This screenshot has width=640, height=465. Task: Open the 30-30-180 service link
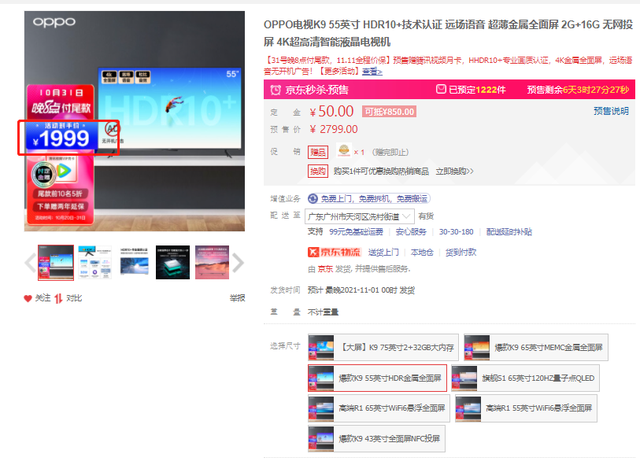pyautogui.click(x=456, y=232)
